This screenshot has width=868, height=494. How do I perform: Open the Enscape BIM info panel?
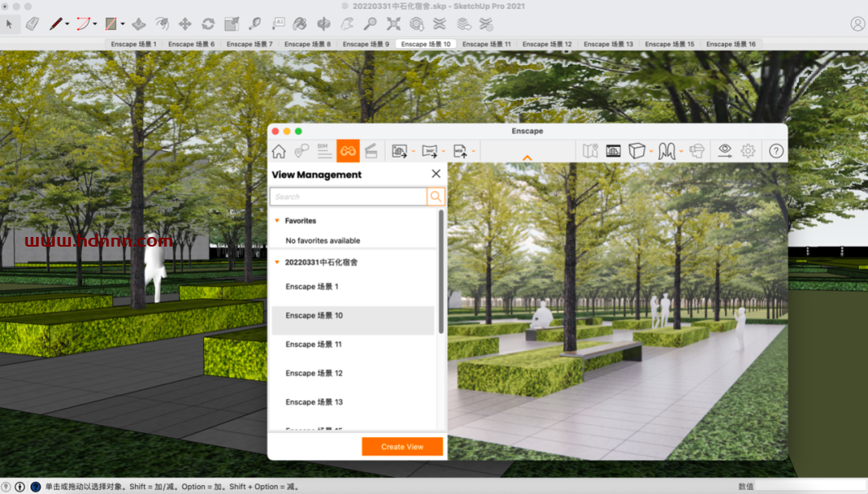325,151
